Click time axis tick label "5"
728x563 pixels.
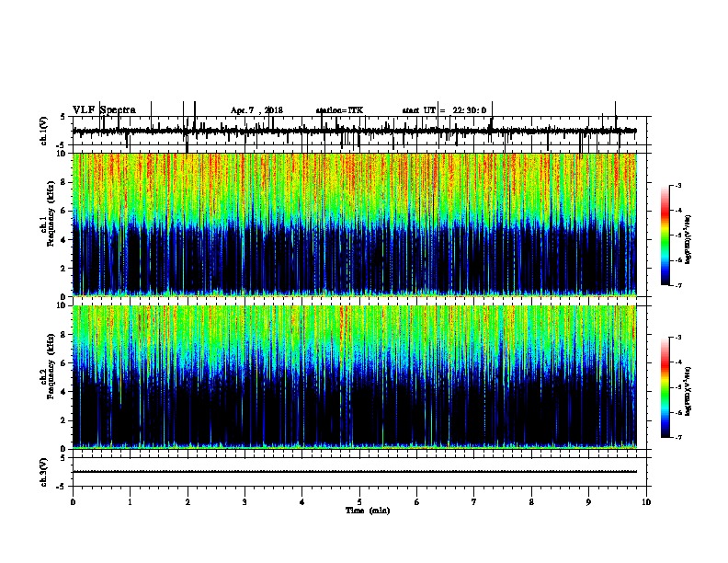tap(359, 502)
